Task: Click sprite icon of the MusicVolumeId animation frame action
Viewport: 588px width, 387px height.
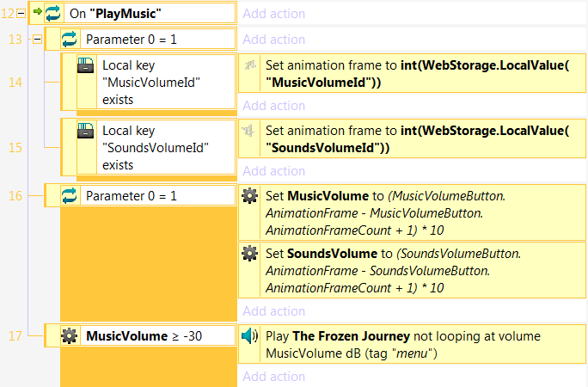Action: pyautogui.click(x=249, y=66)
